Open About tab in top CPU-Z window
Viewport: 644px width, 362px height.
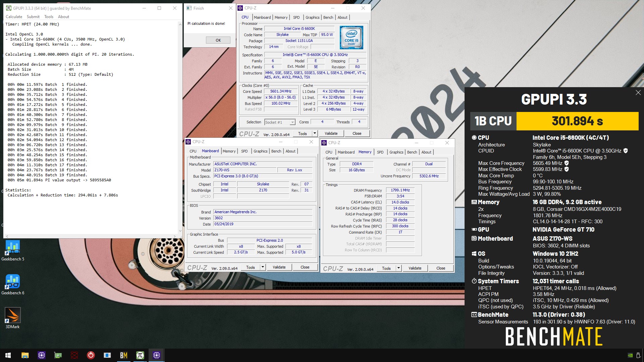[x=342, y=17]
